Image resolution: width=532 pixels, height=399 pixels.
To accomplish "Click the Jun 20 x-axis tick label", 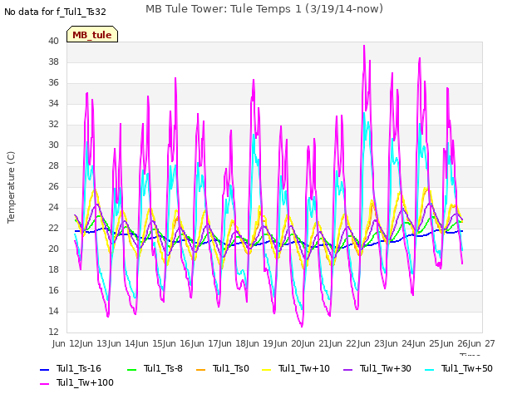I will [x=289, y=343].
